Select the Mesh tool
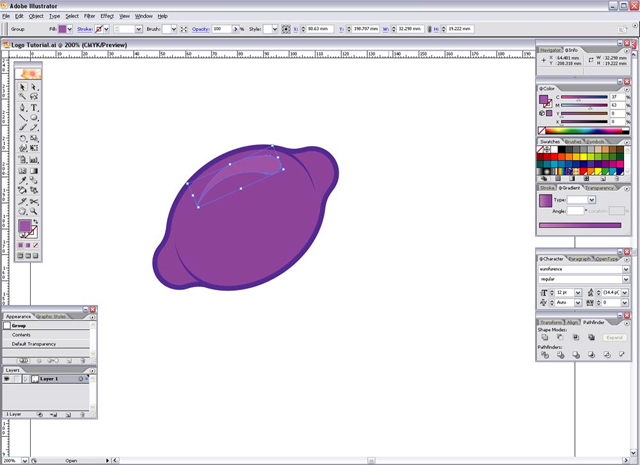 (22, 171)
